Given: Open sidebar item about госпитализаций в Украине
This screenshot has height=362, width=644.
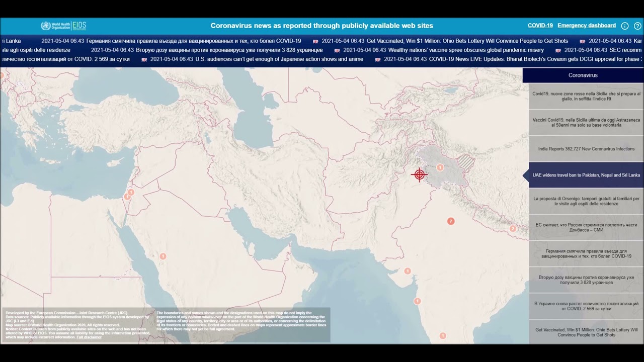Looking at the screenshot, I should 586,306.
